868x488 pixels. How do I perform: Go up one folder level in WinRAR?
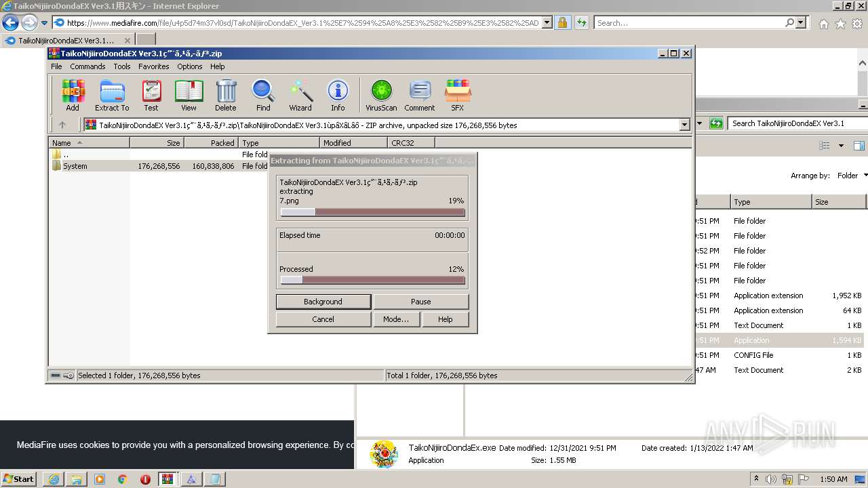62,125
